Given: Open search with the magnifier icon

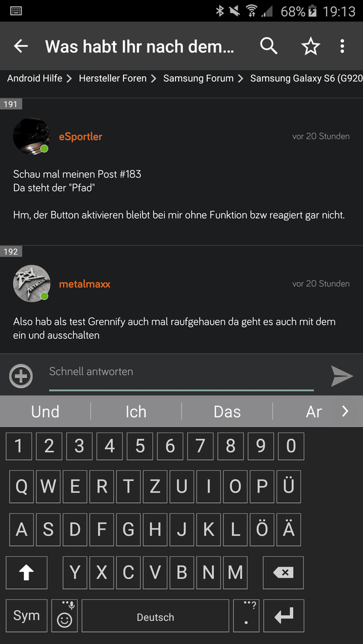Looking at the screenshot, I should [x=269, y=47].
